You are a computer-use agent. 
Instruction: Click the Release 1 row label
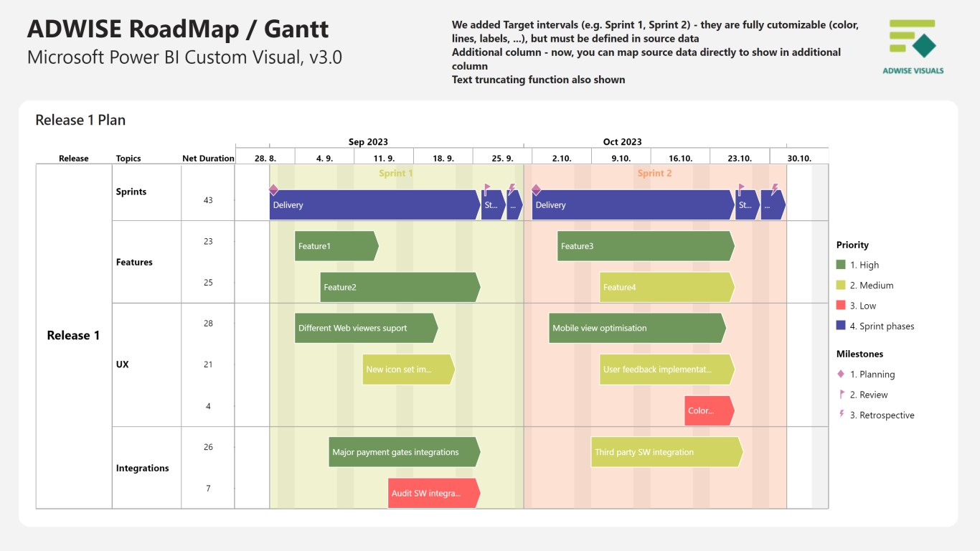tap(73, 335)
